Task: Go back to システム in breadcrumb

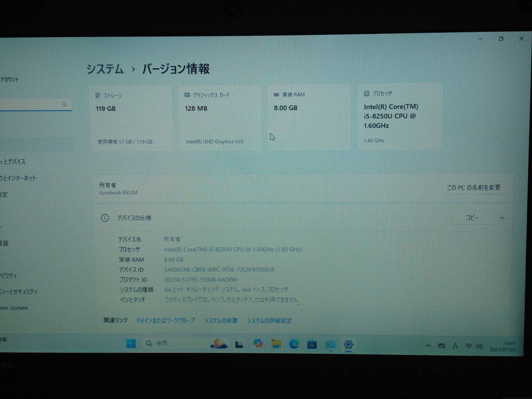Action: [105, 69]
